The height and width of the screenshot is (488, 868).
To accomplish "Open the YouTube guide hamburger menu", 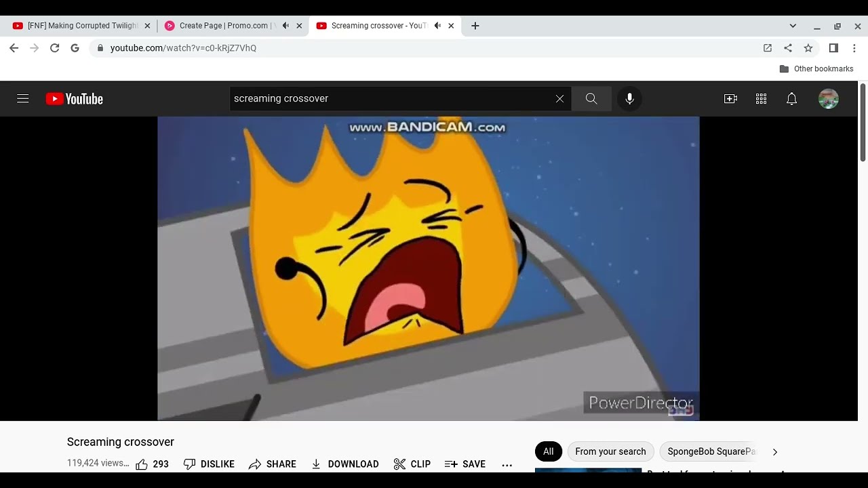I will pos(23,99).
